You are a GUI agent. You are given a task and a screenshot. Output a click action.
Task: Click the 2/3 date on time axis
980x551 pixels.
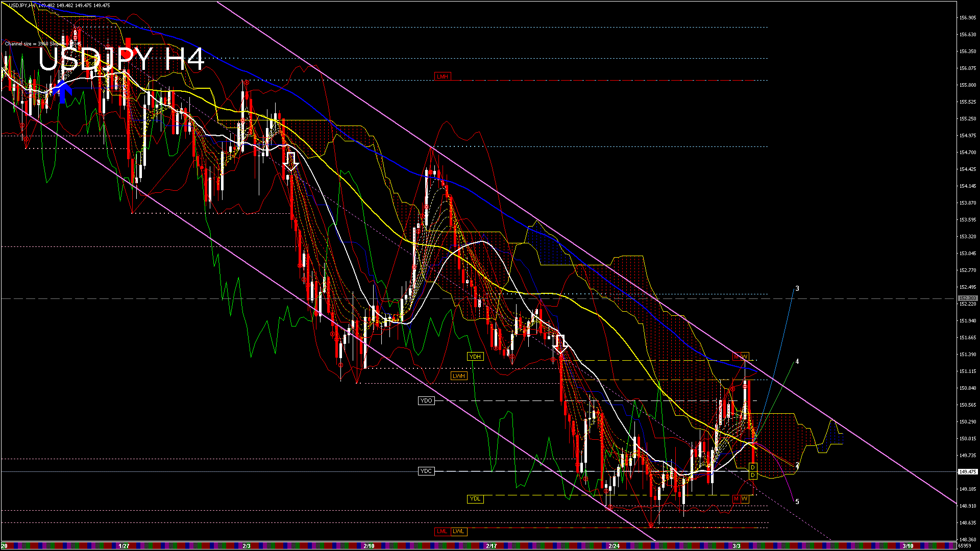[247, 546]
